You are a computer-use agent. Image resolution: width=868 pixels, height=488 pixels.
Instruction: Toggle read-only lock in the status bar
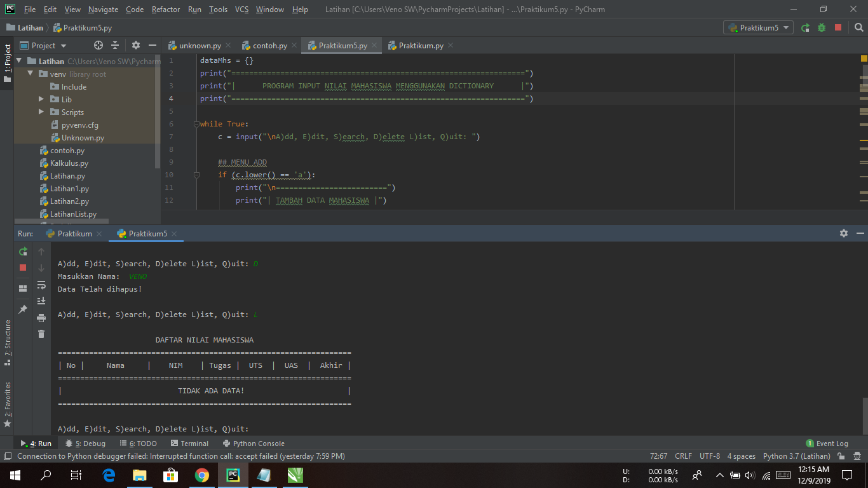click(x=841, y=456)
